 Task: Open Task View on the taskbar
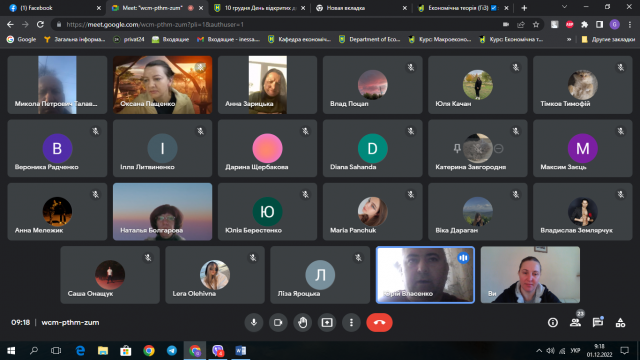pyautogui.click(x=56, y=351)
